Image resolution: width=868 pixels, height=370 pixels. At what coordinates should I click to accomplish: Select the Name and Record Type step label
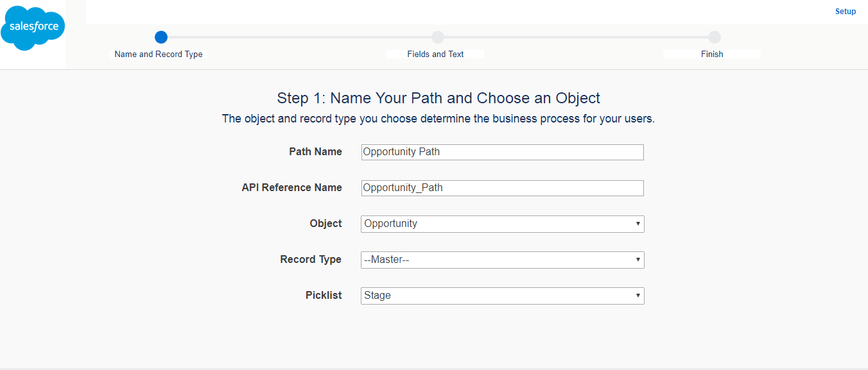(x=159, y=55)
